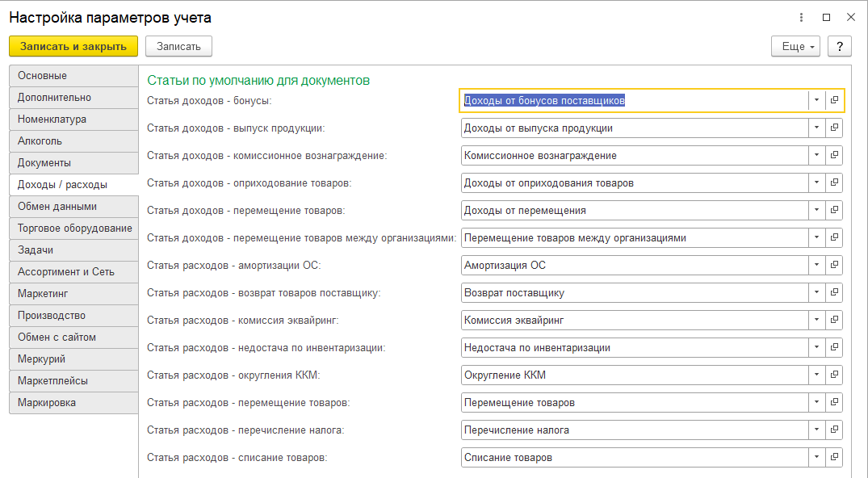Open the Еще menu
The width and height of the screenshot is (868, 478).
tap(795, 47)
